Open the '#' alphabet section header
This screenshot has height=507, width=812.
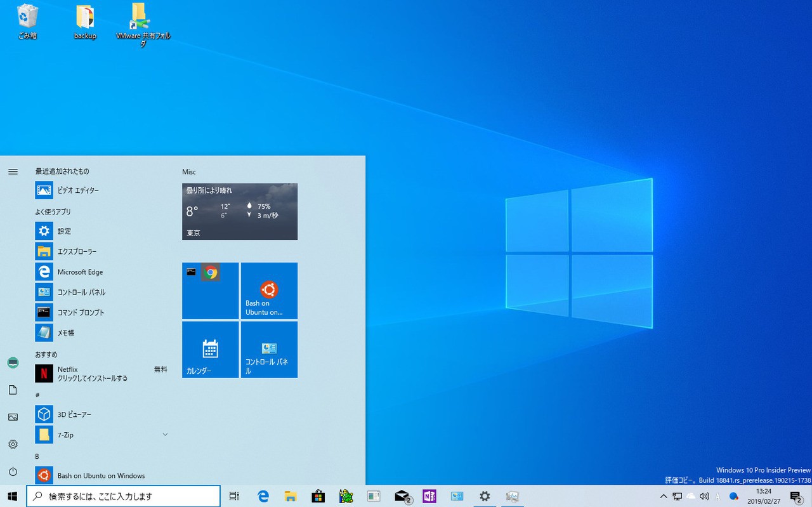(37, 395)
